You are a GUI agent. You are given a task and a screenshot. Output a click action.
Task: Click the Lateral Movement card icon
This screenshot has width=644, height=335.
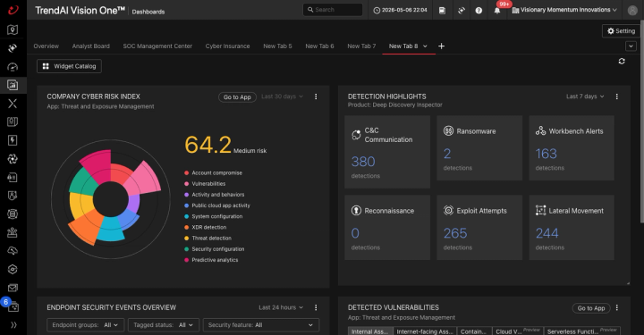pyautogui.click(x=540, y=210)
